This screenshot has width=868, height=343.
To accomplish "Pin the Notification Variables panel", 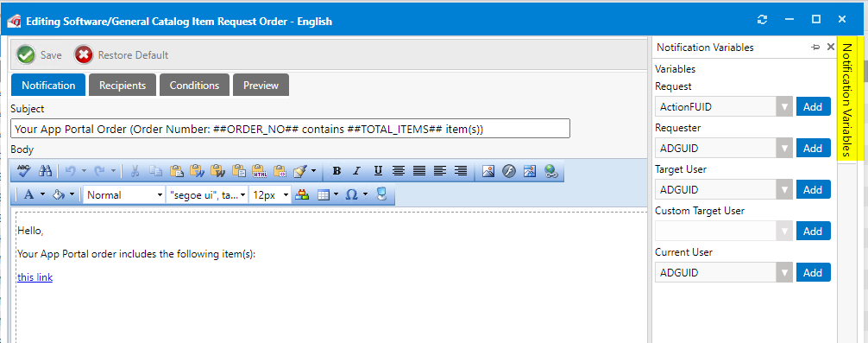I will coord(815,48).
